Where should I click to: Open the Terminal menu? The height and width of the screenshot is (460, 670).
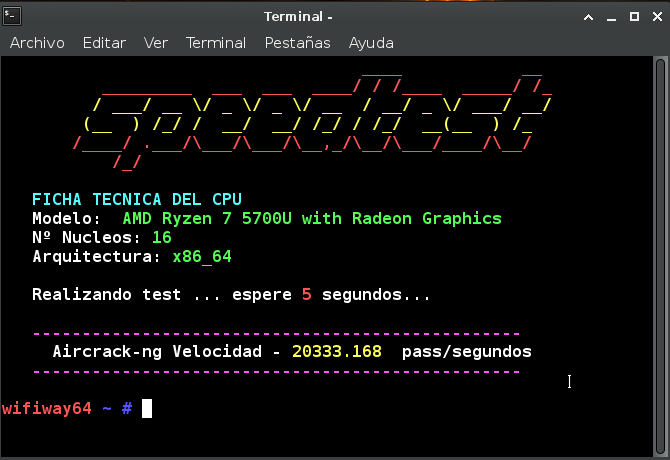pyautogui.click(x=216, y=43)
